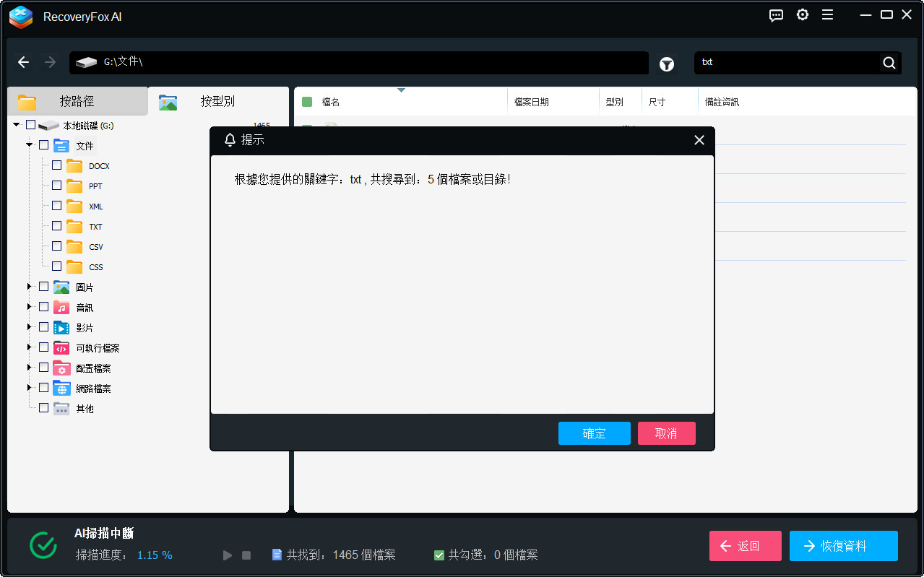Click the 檔名 column sort arrow
This screenshot has height=577, width=924.
(402, 91)
